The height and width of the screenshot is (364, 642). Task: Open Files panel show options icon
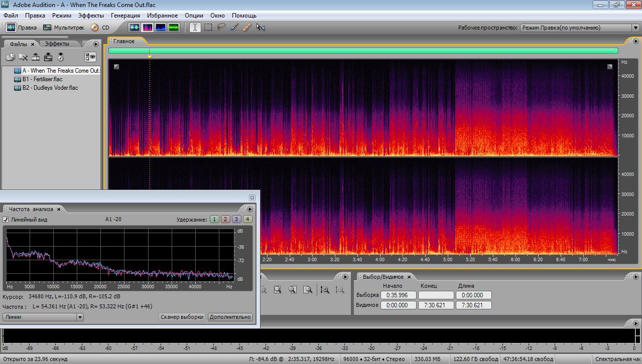[90, 57]
